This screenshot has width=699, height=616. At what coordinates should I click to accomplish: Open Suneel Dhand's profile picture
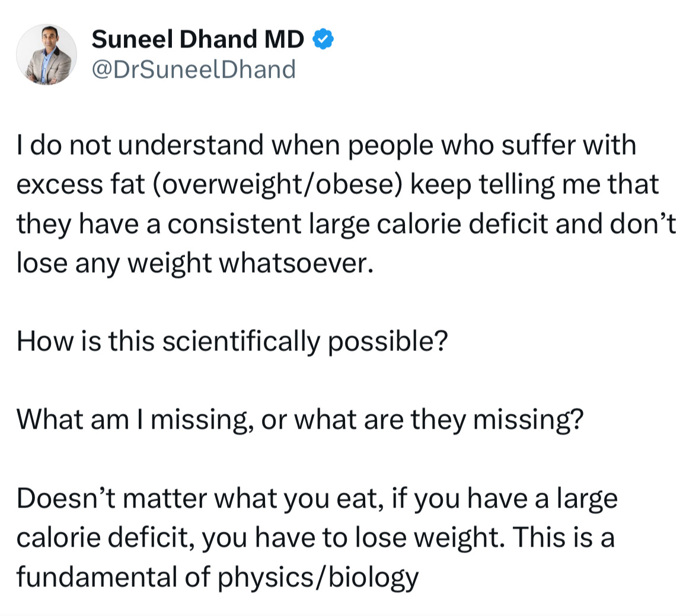tap(46, 55)
